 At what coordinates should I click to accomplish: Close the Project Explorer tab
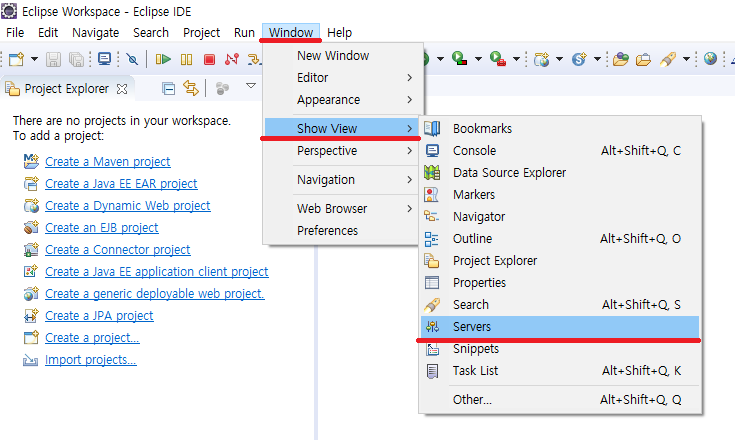point(122,89)
